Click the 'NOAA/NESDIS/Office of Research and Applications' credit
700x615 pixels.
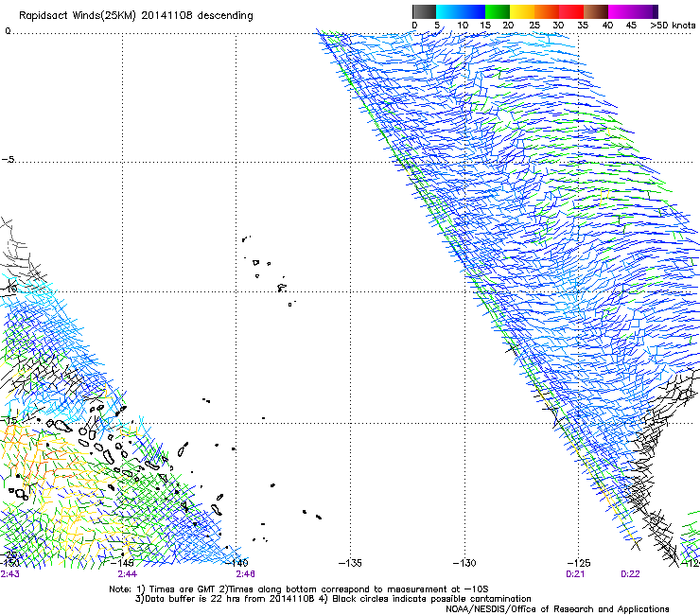coord(557,608)
